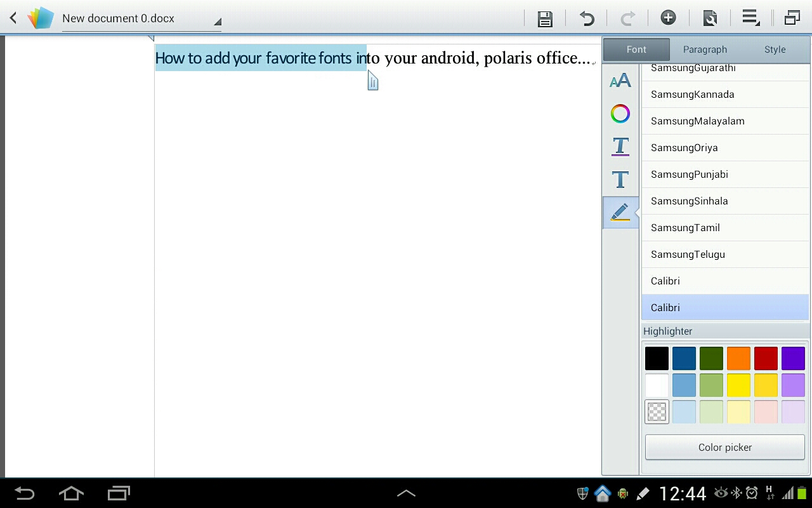This screenshot has width=812, height=508.
Task: Tap the Android home button
Action: [71, 493]
